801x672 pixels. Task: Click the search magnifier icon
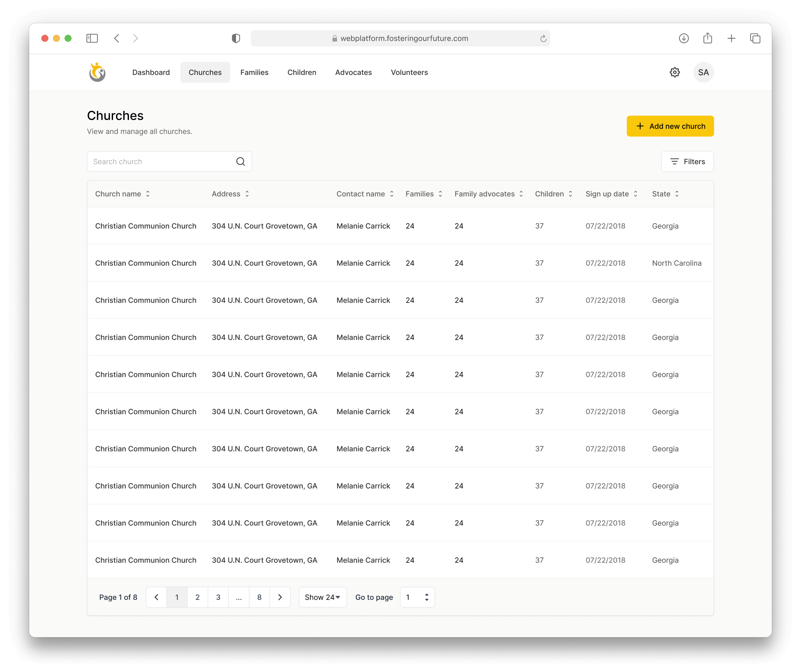click(240, 162)
